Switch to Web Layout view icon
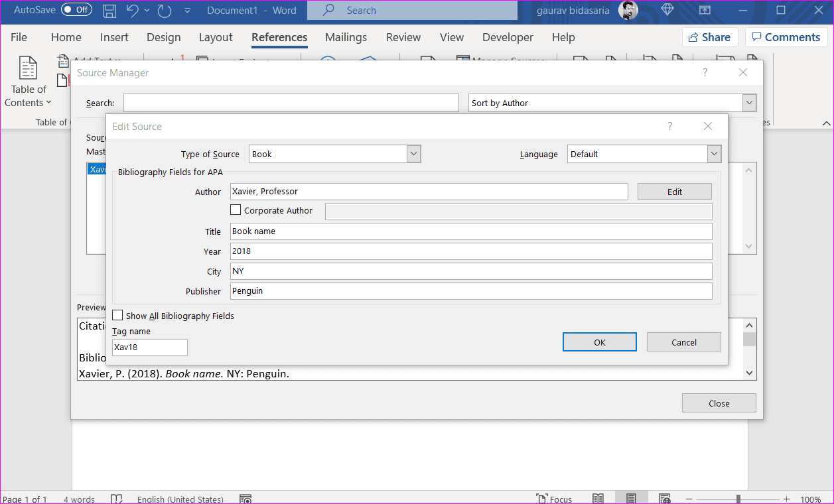 click(x=664, y=499)
